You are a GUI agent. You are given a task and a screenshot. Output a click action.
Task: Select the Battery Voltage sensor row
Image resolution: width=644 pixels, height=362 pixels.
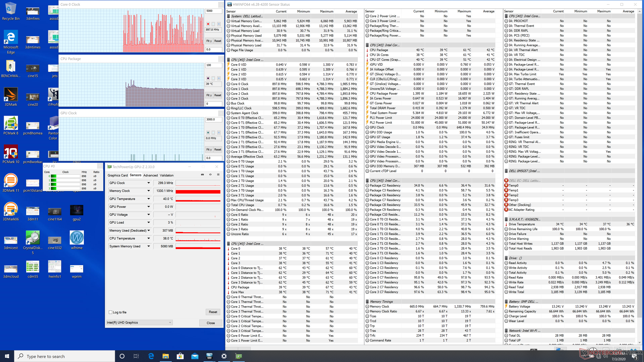(569, 307)
